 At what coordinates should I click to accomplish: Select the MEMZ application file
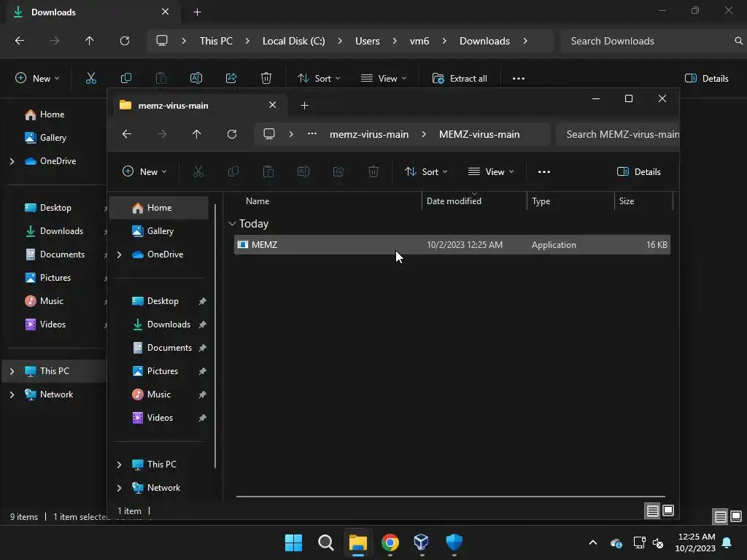(452, 245)
